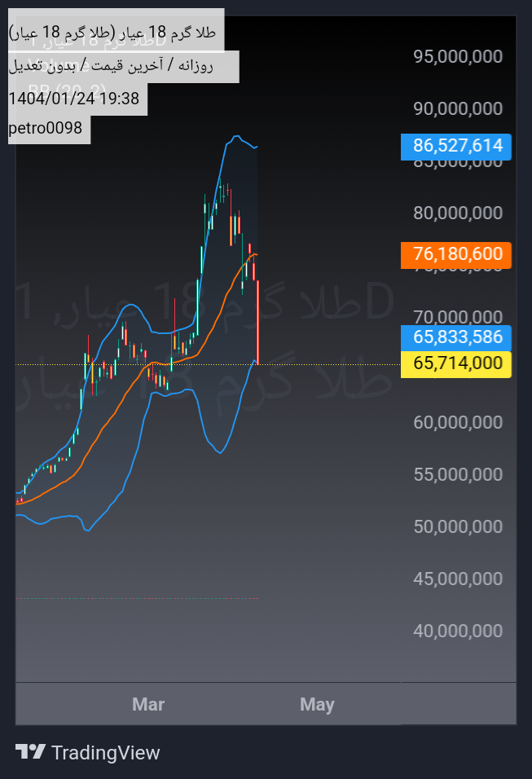Click the red-green dotted horizontal line

click(x=138, y=598)
